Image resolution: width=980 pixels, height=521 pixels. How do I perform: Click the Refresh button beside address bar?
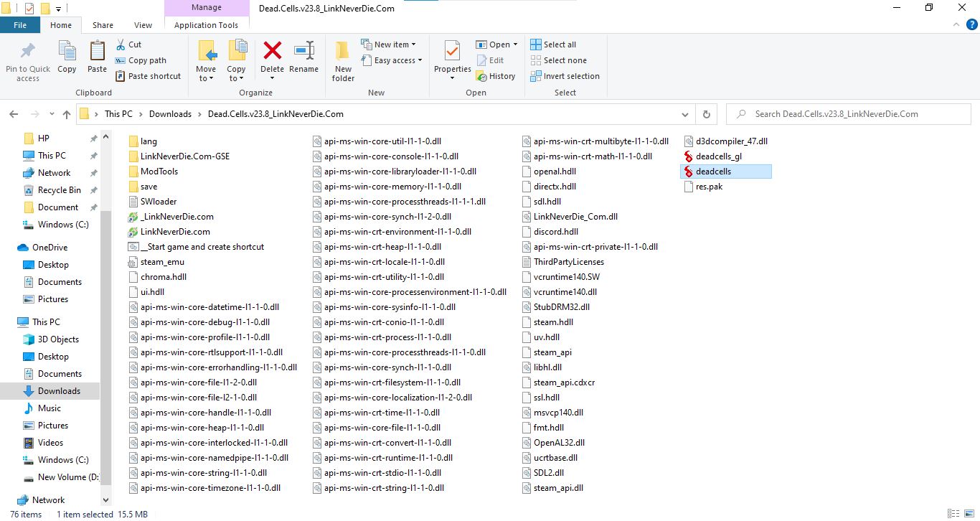pos(706,114)
